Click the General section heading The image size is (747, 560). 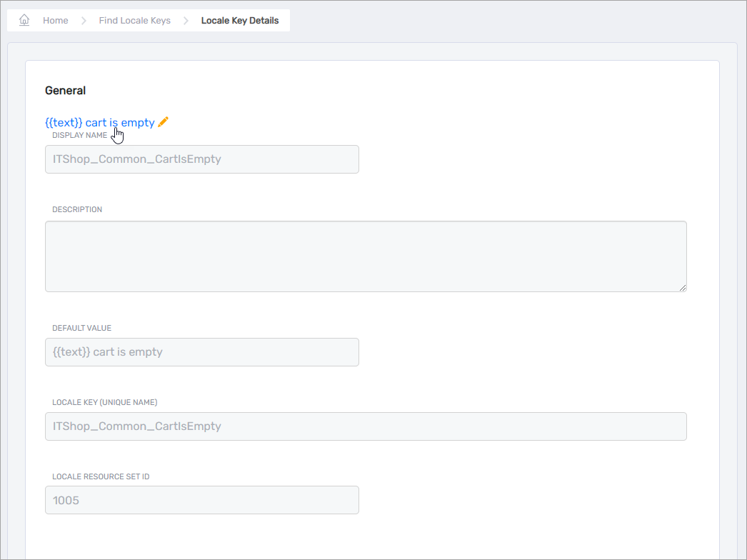(65, 91)
